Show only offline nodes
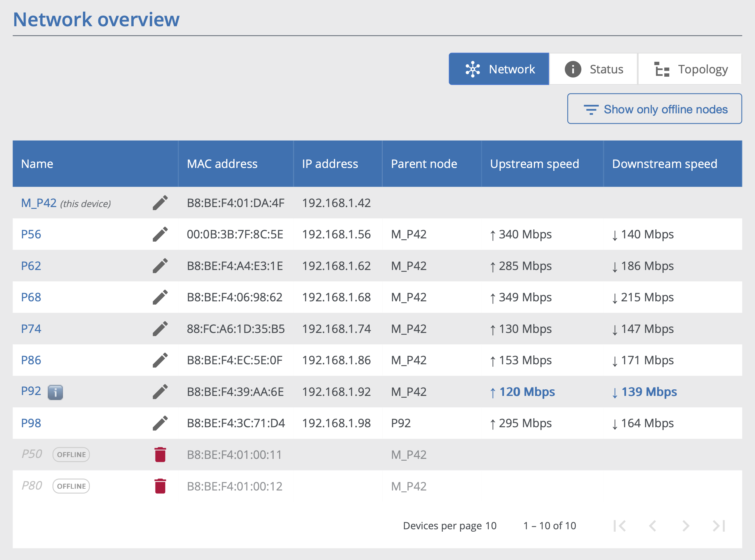The image size is (755, 560). coord(654,109)
